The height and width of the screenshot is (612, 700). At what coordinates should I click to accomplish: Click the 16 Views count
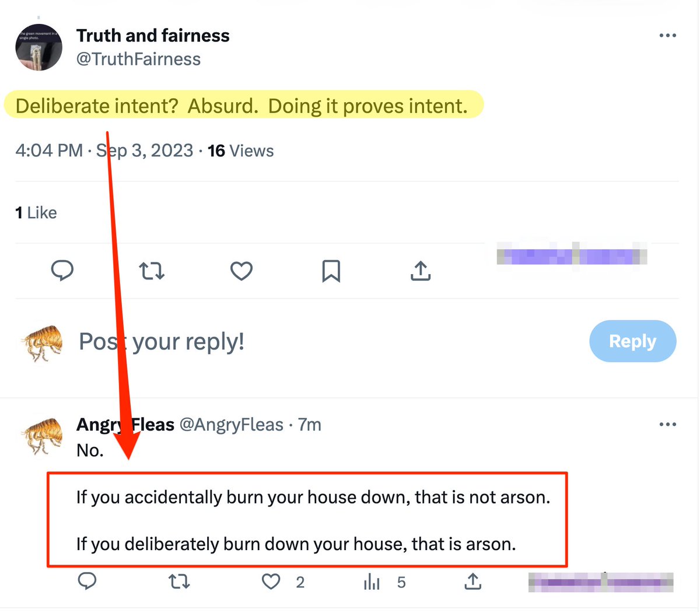240,151
